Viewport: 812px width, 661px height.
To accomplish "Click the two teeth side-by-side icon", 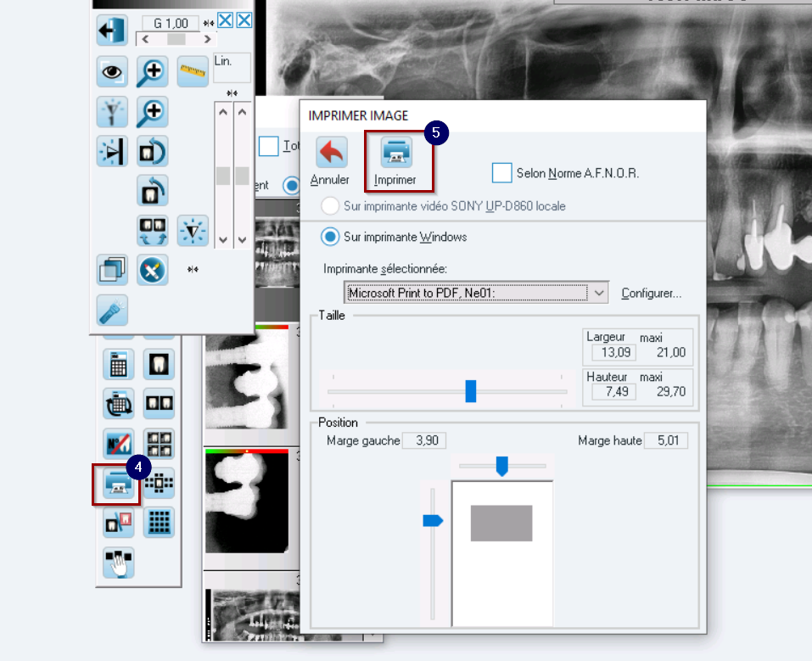I will coord(159,404).
